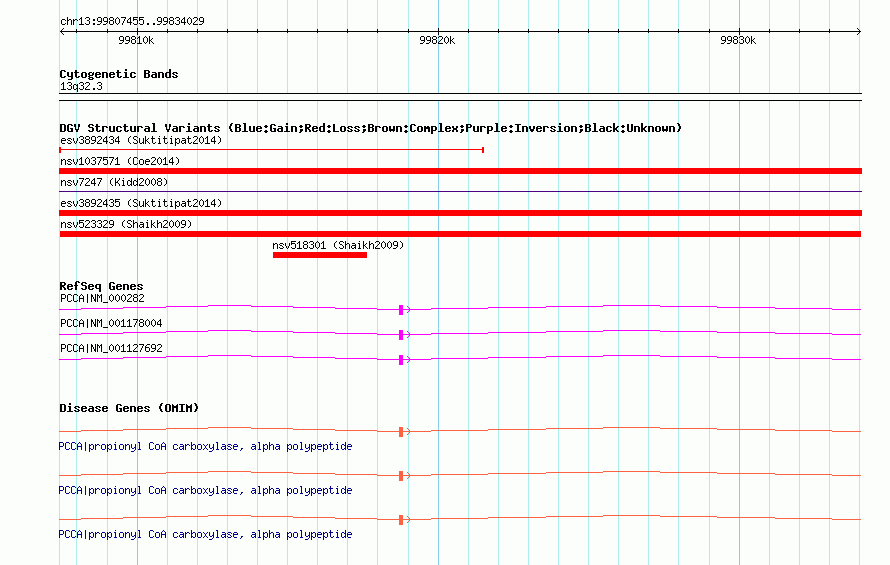
Task: Open variant nsv1037571 (Coe2014) label
Action: (120, 161)
